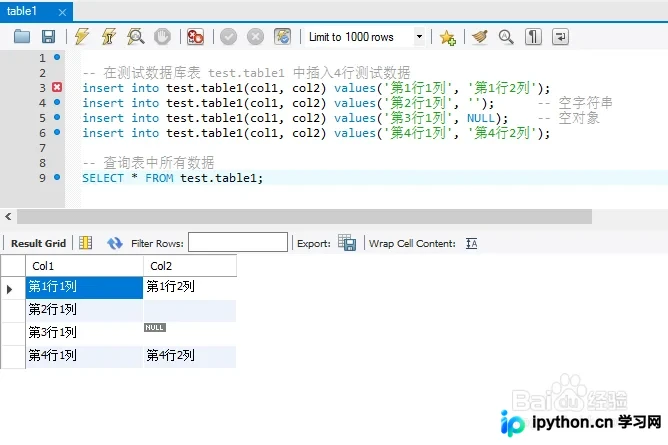Screen dimensions: 668x445
Task: Toggle auto-commit mode icon
Action: click(282, 37)
